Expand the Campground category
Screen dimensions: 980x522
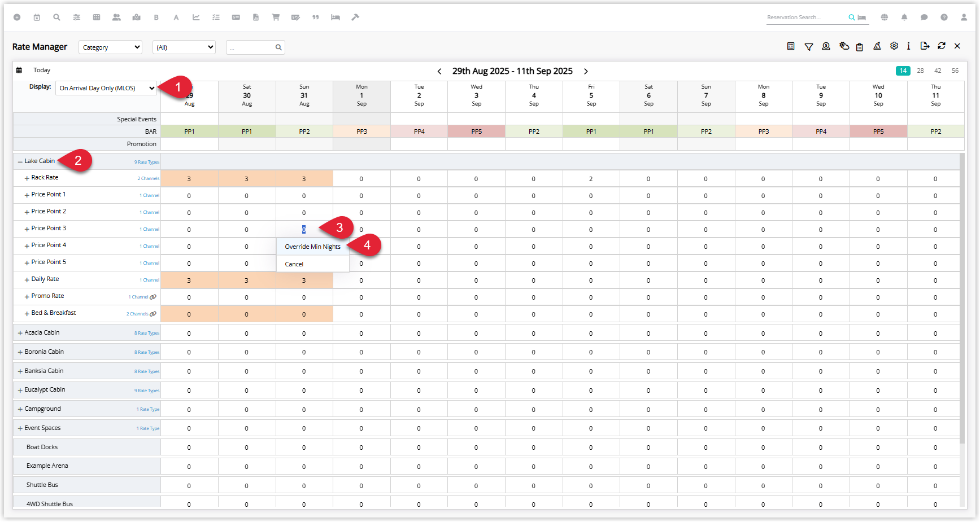pyautogui.click(x=20, y=409)
